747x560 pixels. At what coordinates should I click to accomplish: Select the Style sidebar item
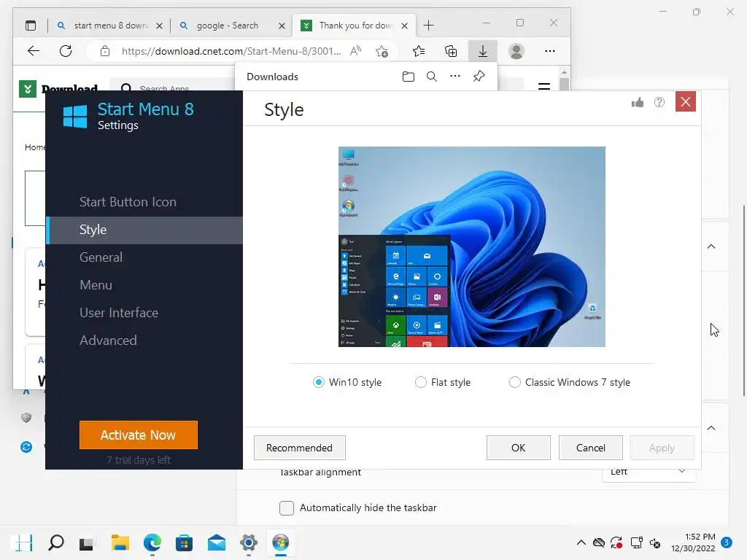coord(144,230)
